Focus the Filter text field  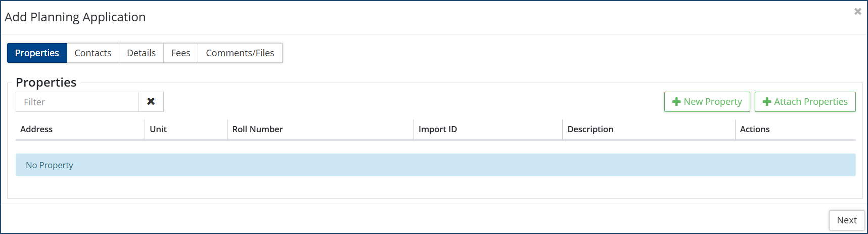[x=77, y=102]
